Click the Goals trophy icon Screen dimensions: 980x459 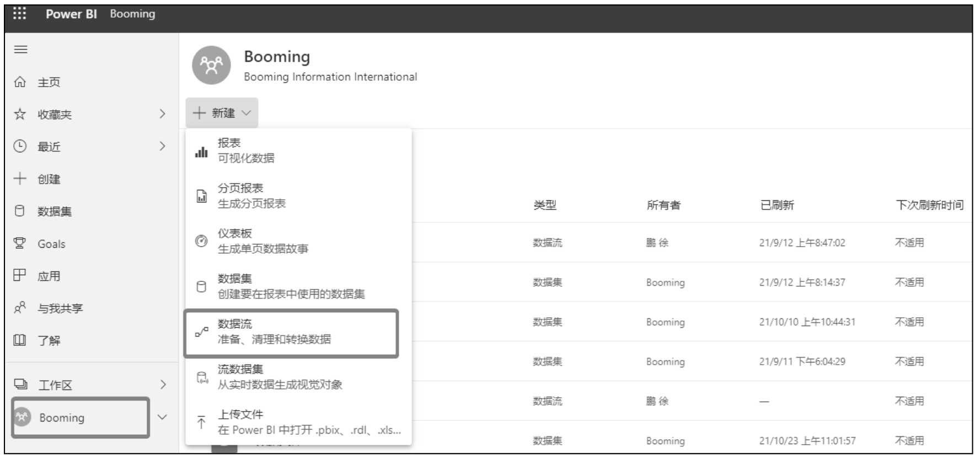tap(19, 243)
